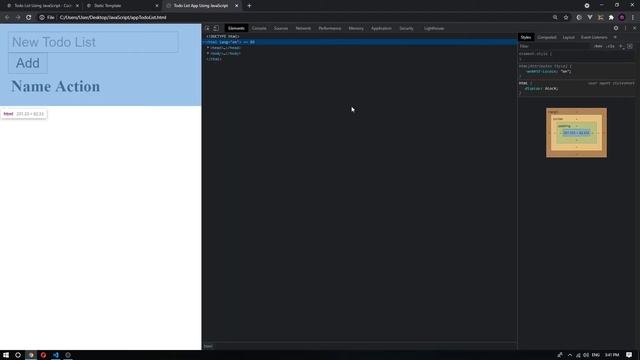
Task: Open the Network tab in DevTools
Action: pos(303,29)
